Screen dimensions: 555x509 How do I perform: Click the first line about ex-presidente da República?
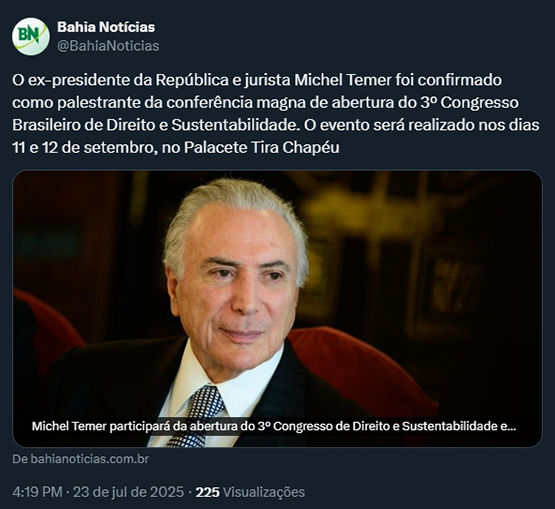[x=257, y=80]
